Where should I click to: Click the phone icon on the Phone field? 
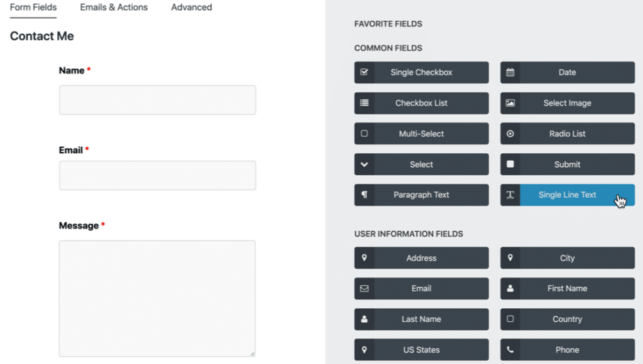[510, 350]
